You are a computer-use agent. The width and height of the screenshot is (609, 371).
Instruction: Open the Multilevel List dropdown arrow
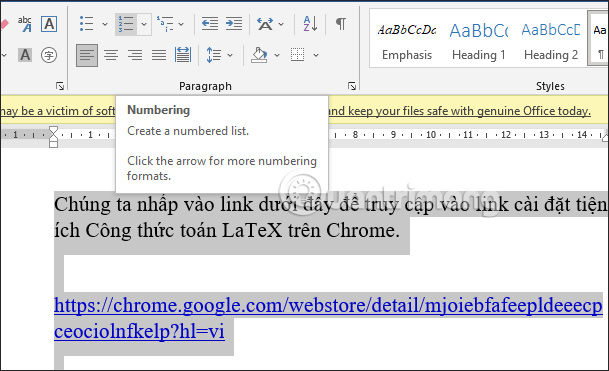(181, 24)
